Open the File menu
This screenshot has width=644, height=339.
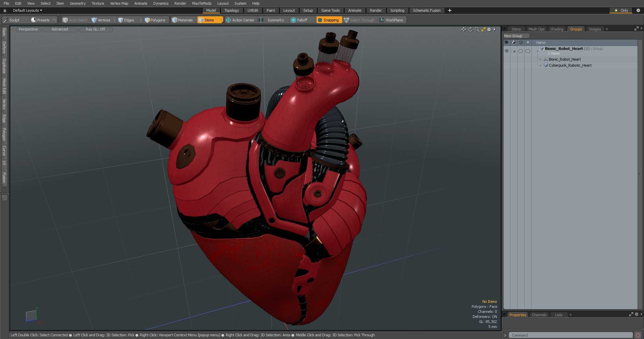[6, 3]
